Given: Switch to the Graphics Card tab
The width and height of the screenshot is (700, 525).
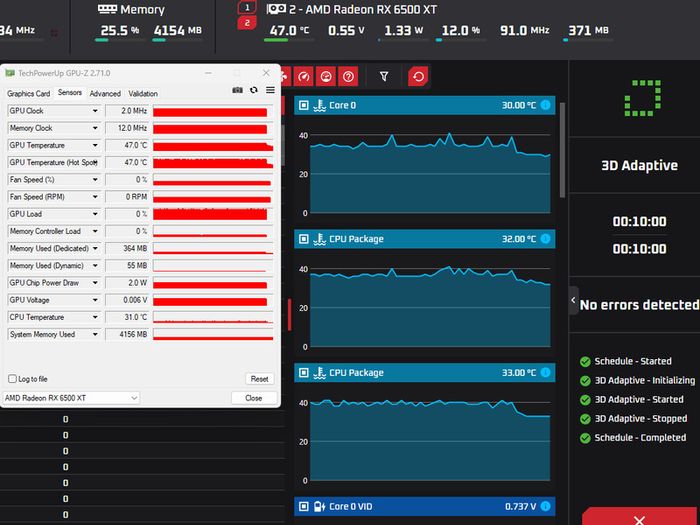Looking at the screenshot, I should click(29, 93).
